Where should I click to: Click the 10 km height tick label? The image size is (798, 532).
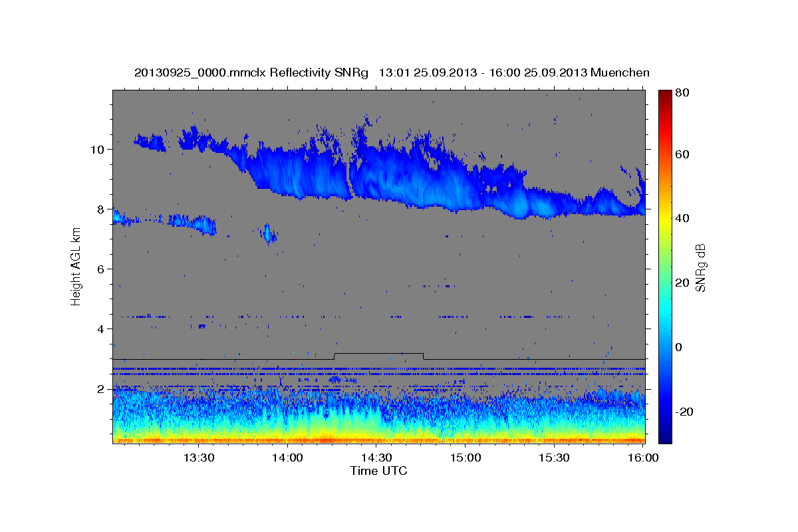pos(98,149)
